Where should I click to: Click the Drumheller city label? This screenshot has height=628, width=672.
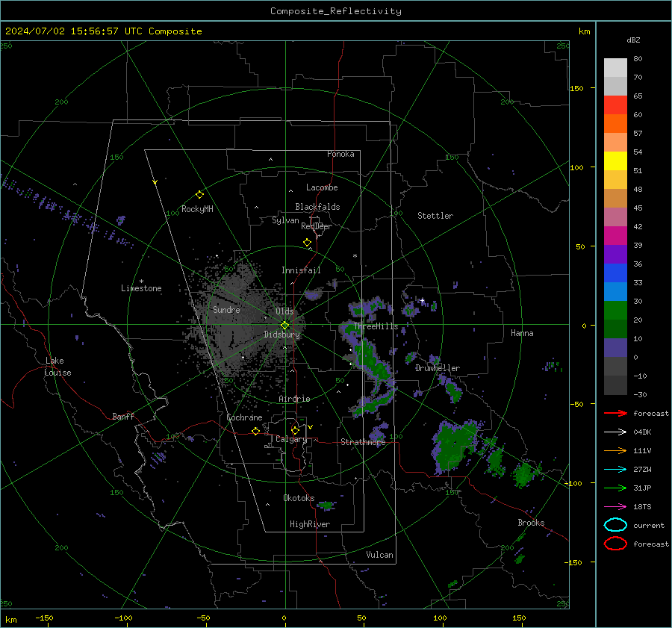point(437,368)
